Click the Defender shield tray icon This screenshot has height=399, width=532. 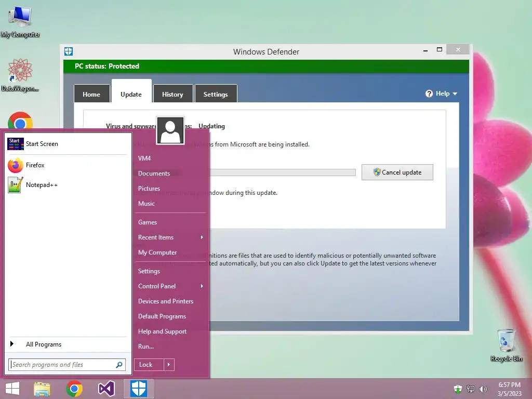coord(458,389)
